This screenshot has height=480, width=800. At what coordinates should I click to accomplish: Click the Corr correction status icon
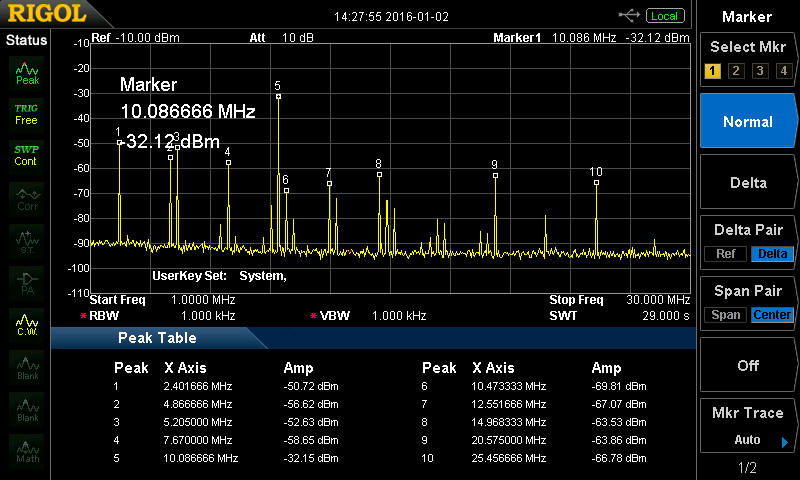point(27,198)
